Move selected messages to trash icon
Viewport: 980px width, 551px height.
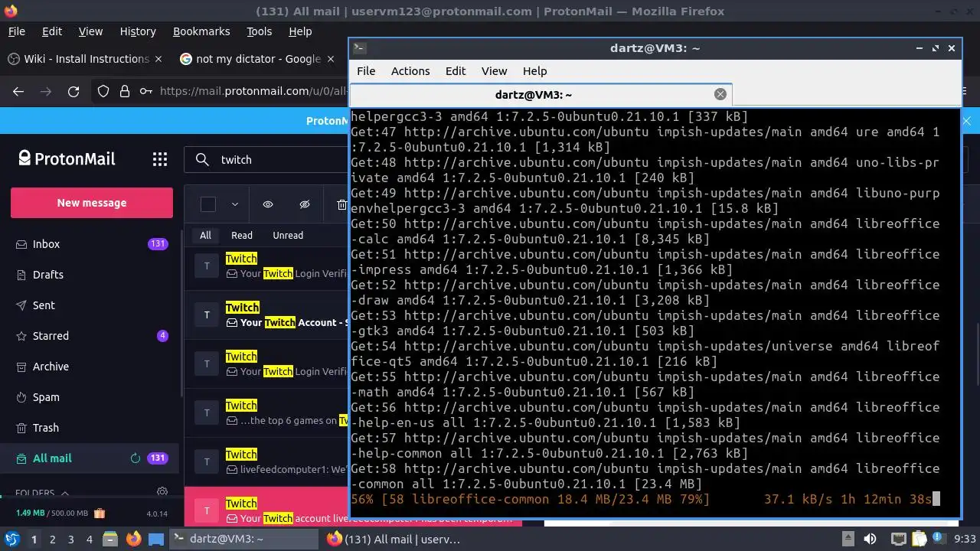[341, 204]
